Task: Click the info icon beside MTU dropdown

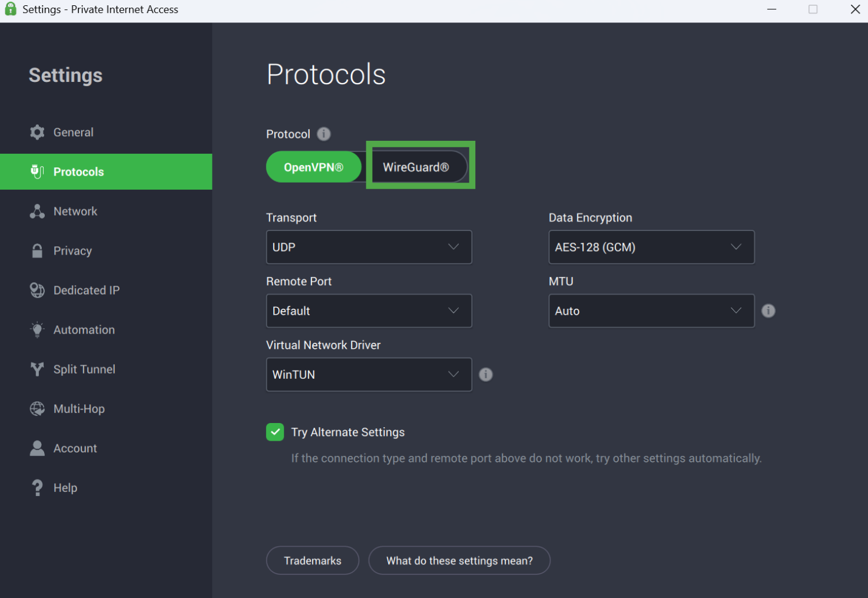Action: coord(768,310)
